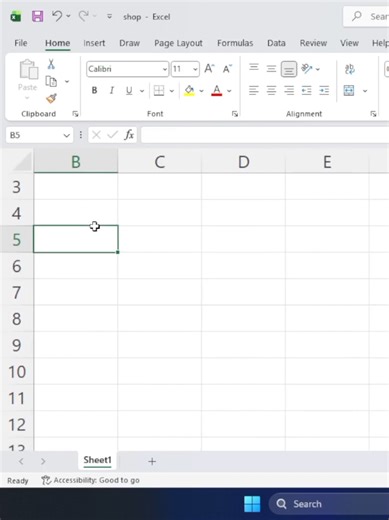This screenshot has width=389, height=520.
Task: Select row 8 header
Action: click(x=17, y=319)
